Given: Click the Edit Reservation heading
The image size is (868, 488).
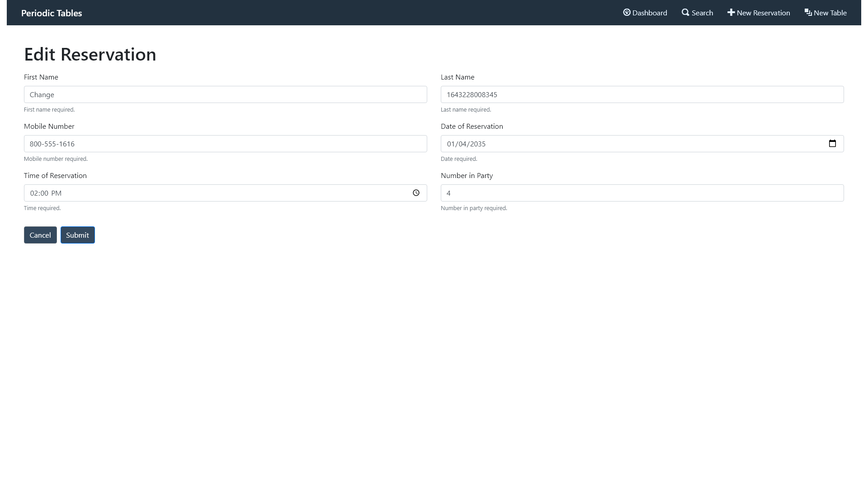Looking at the screenshot, I should point(90,54).
